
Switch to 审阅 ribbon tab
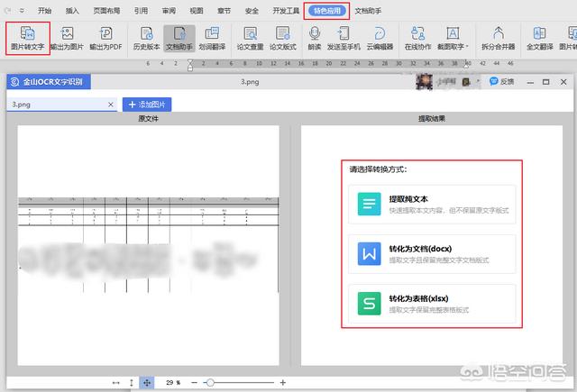169,11
